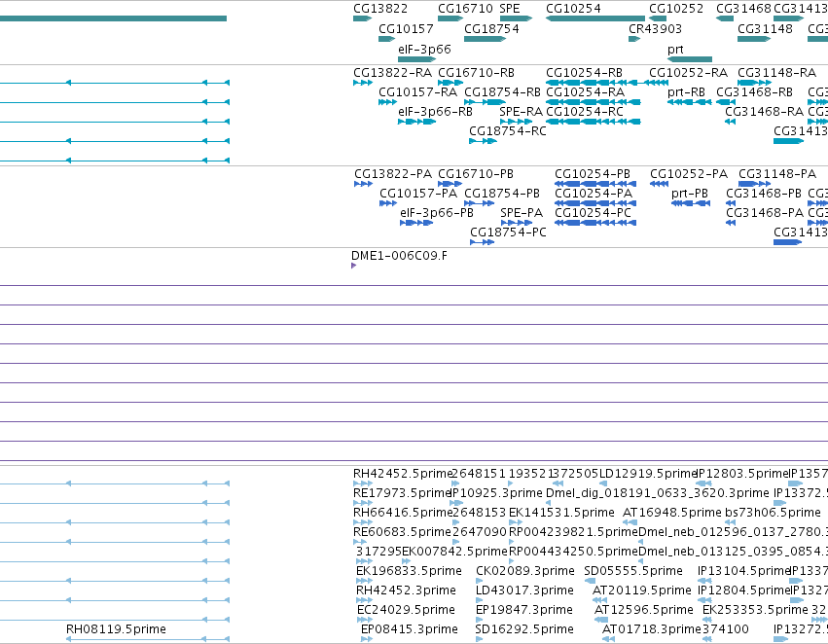Open the CG18754-RC transcript label
The image size is (828, 644).
508,131
